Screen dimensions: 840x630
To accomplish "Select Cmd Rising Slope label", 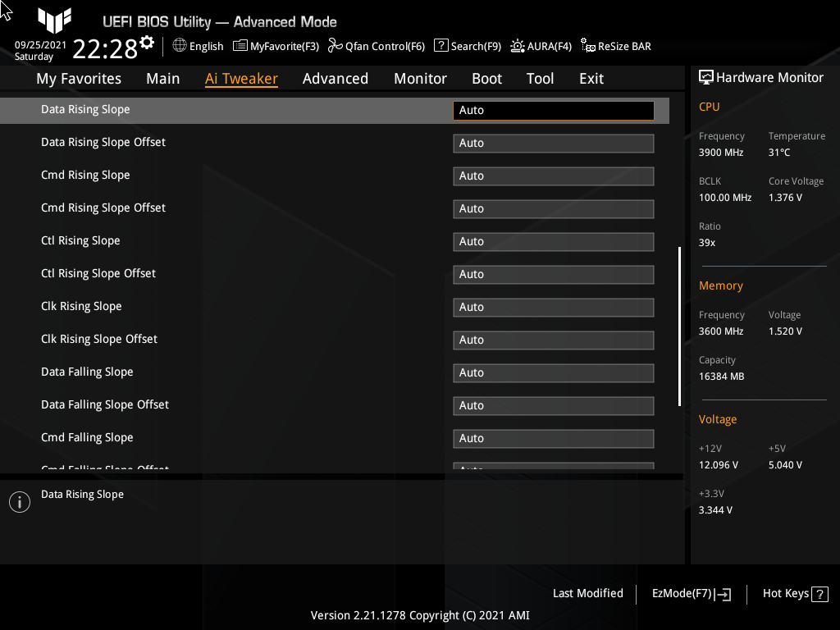I will pyautogui.click(x=85, y=176).
